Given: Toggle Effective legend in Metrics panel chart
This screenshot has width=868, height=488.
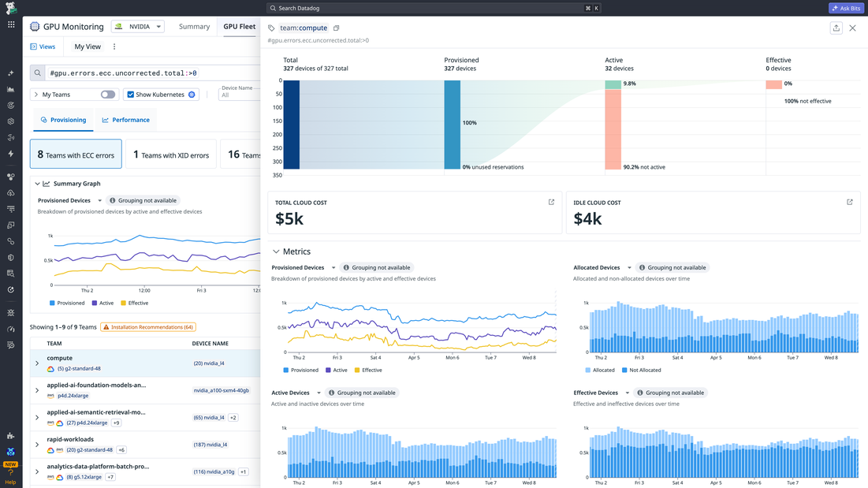Looking at the screenshot, I should pyautogui.click(x=368, y=371).
